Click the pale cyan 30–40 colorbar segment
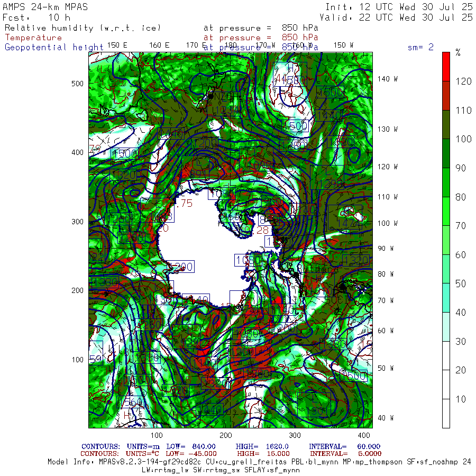Viewport: 476px width, 476px height. [x=446, y=326]
